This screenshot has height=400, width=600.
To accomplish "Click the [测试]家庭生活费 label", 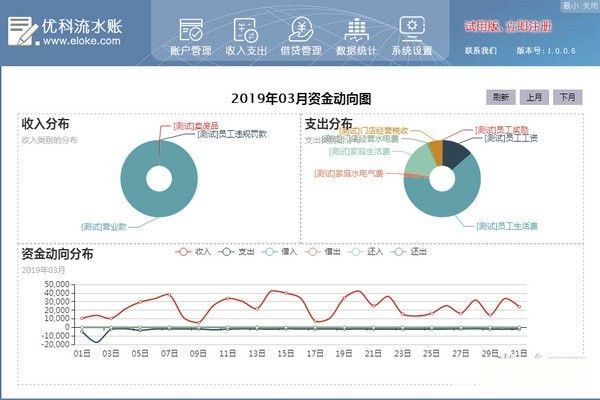I will click(x=359, y=152).
